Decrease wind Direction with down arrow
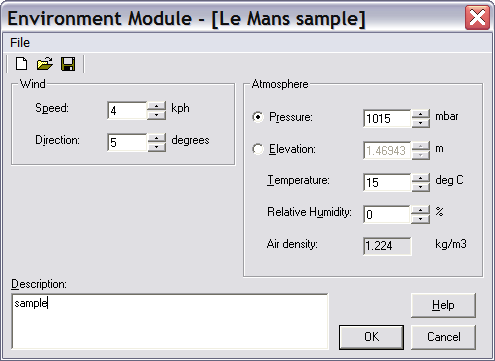495x361 pixels. (156, 147)
